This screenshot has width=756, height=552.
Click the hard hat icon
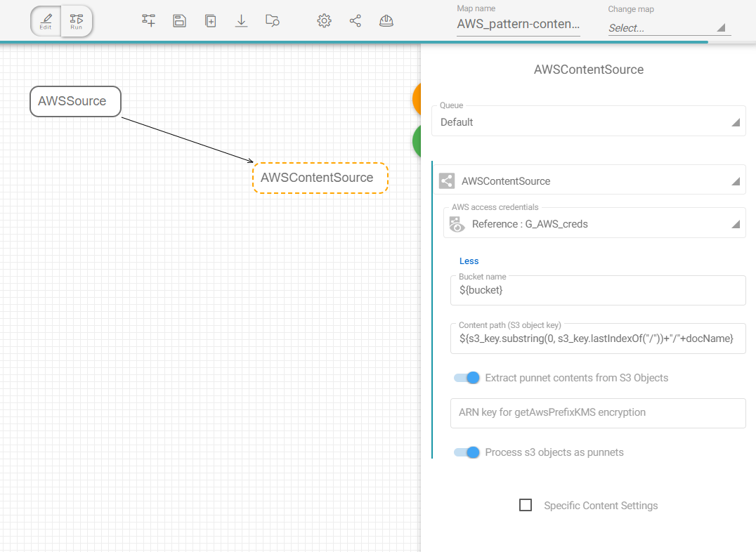tap(386, 21)
